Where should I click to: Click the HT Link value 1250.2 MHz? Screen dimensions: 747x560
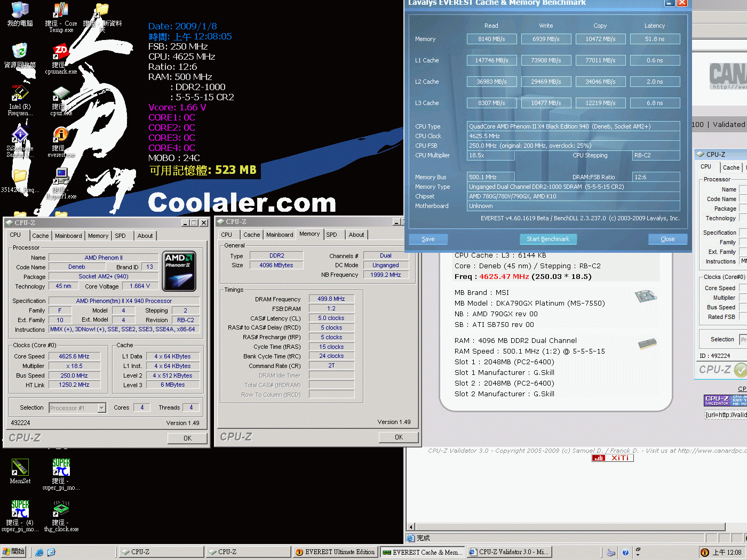[74, 385]
